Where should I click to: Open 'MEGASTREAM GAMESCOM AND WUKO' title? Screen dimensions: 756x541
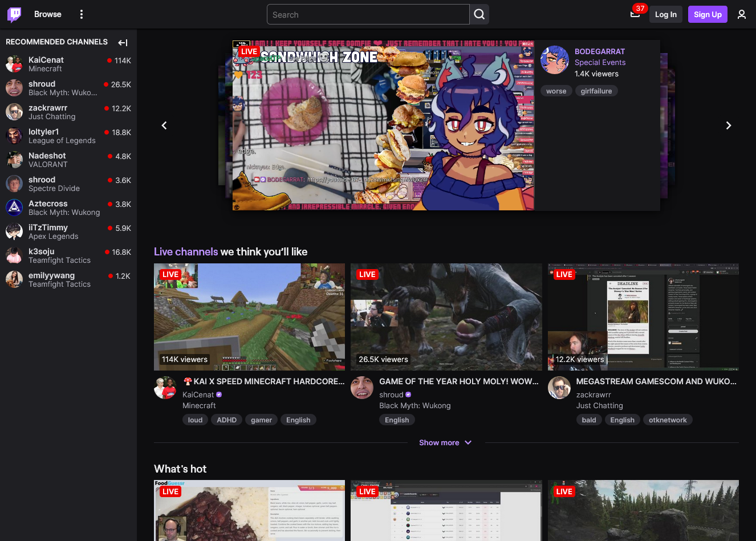click(656, 381)
